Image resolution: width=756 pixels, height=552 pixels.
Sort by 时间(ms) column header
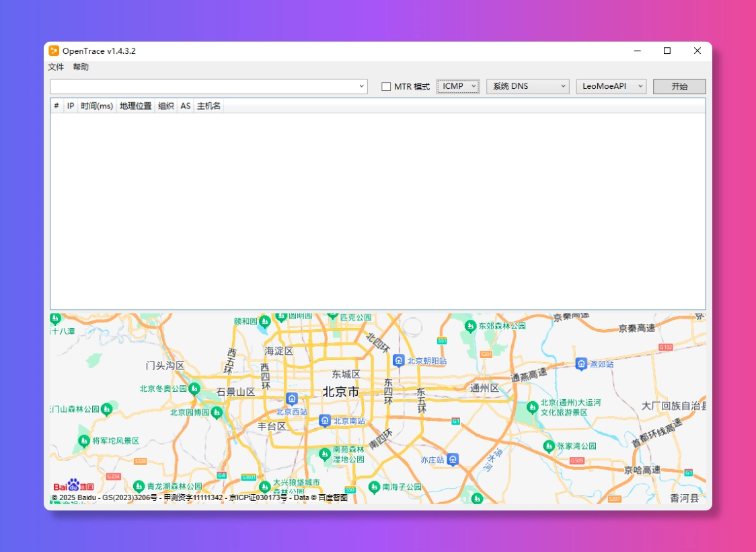[x=97, y=106]
